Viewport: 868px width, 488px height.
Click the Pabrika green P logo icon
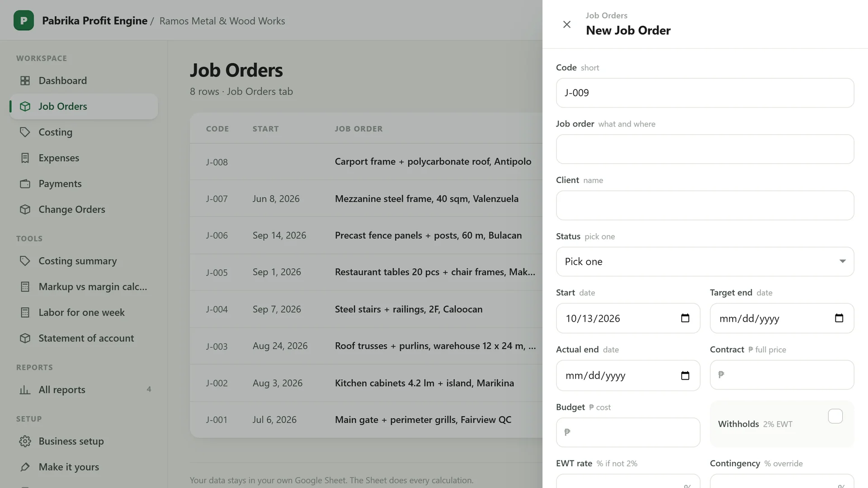(24, 20)
